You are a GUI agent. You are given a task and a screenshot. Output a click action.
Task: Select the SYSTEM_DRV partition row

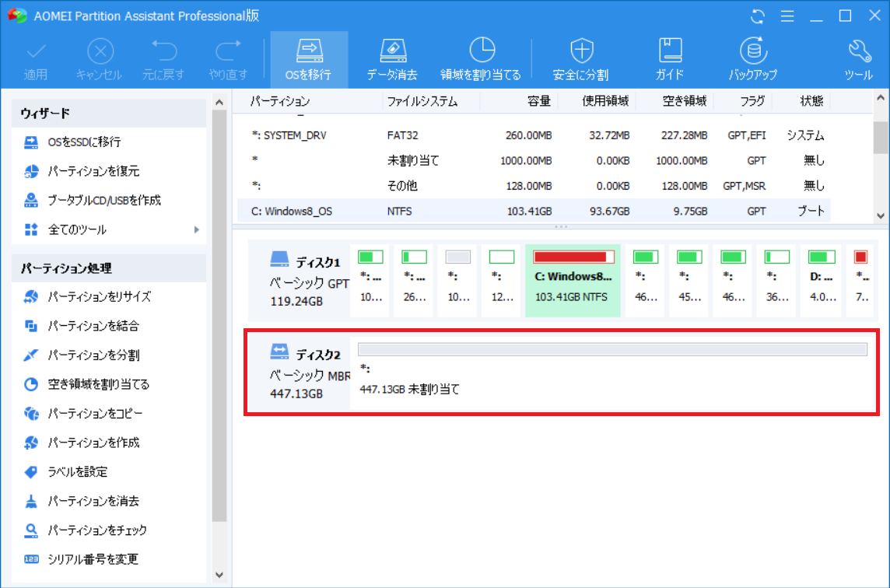click(534, 135)
